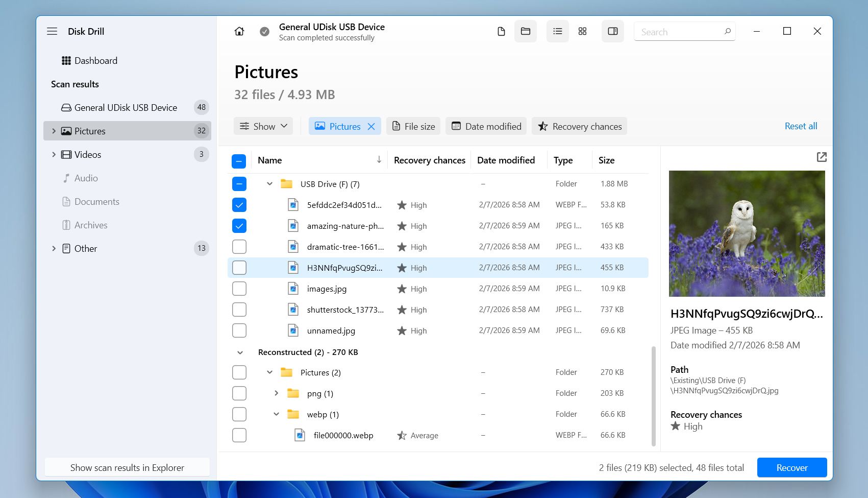Switch to list view icon
Viewport: 868px width, 498px height.
557,31
